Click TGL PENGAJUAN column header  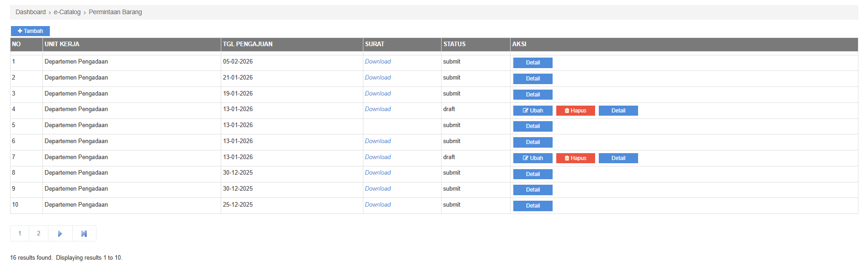pos(248,44)
